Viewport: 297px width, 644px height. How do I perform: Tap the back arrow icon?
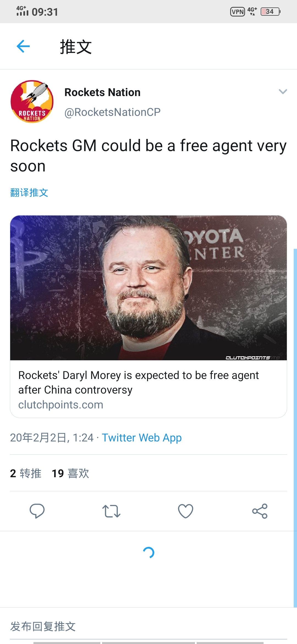[23, 46]
